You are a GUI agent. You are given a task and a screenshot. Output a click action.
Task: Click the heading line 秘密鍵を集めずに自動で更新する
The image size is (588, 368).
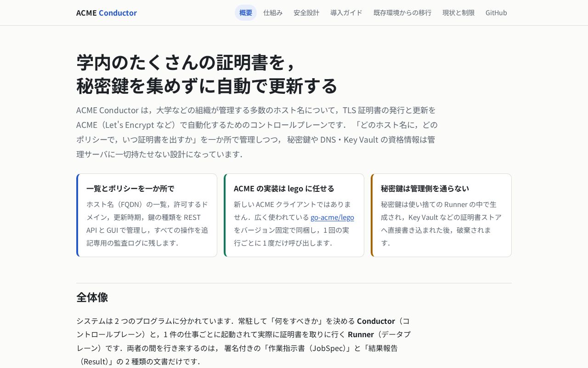207,86
